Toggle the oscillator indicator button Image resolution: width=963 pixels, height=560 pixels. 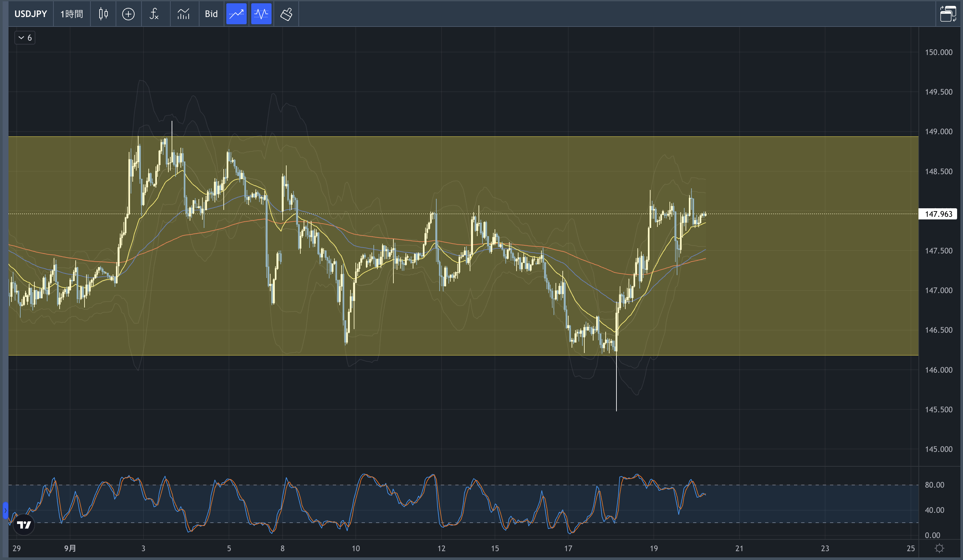coord(261,14)
